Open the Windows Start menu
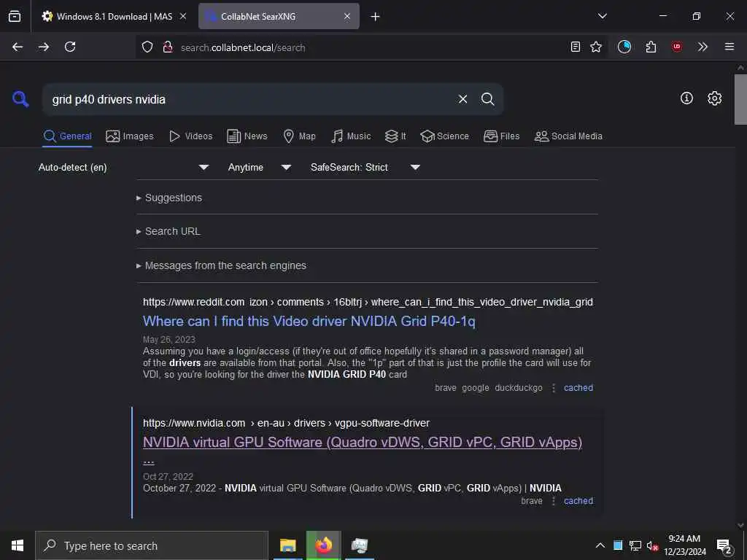This screenshot has height=560, width=747. 18,545
